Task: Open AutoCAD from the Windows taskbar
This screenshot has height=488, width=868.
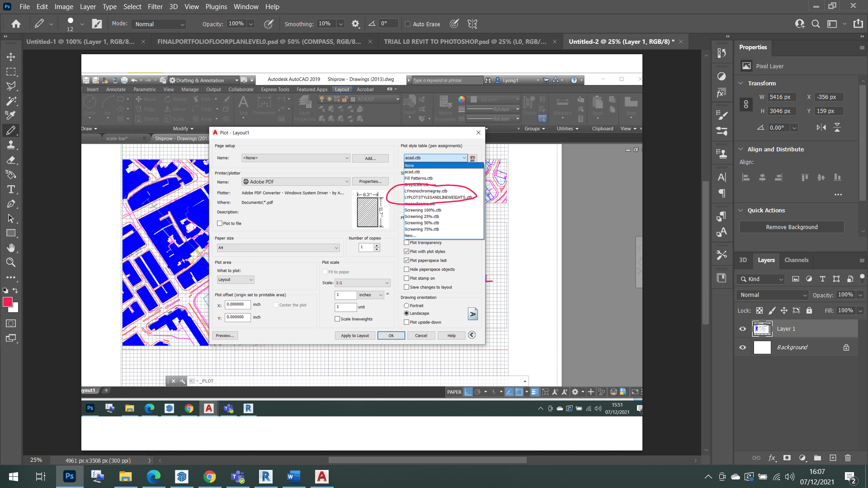Action: coord(321,476)
